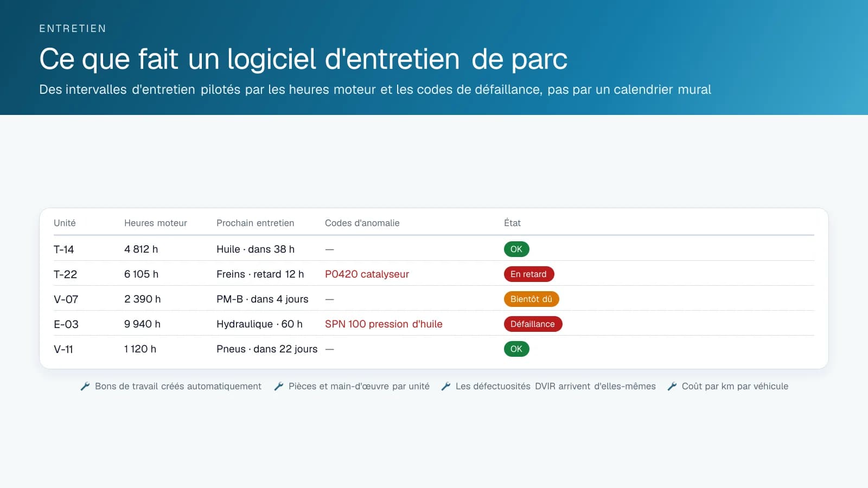Click the Unité column header

tap(65, 223)
